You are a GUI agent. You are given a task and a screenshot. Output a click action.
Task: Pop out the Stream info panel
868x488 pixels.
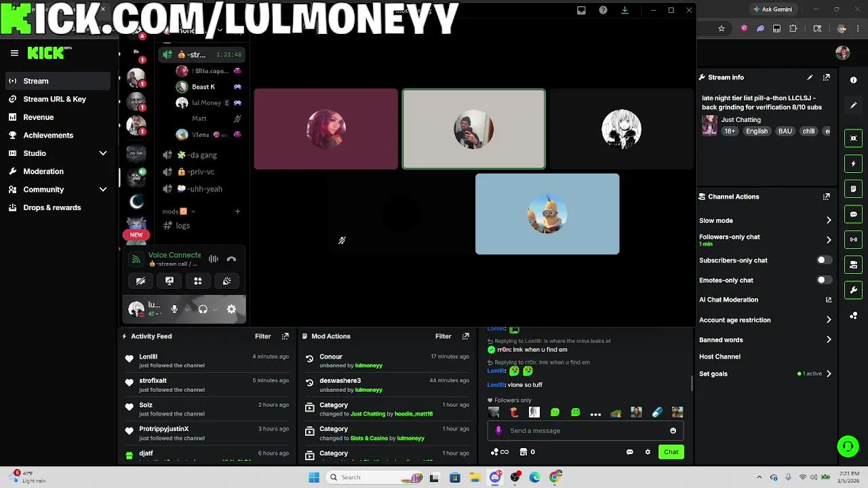click(826, 77)
